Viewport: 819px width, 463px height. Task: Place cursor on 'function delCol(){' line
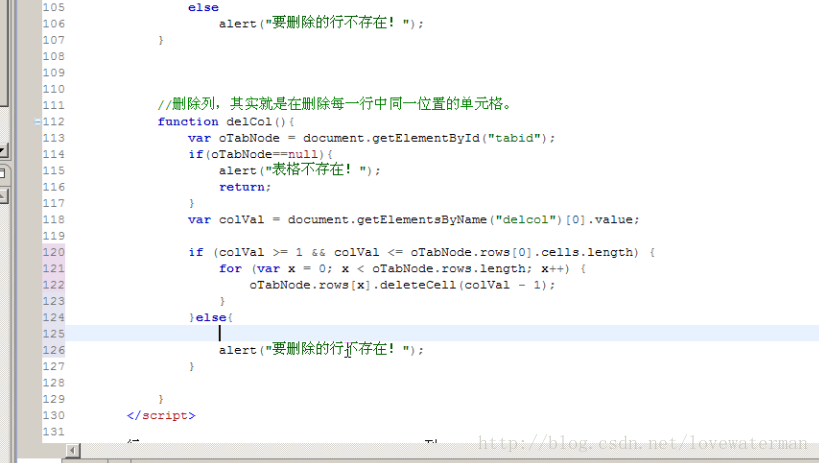(x=226, y=122)
